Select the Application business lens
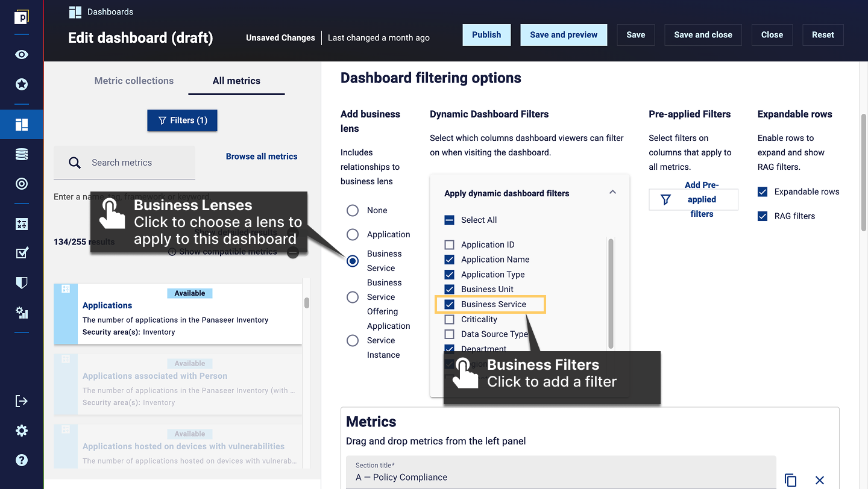 click(353, 234)
